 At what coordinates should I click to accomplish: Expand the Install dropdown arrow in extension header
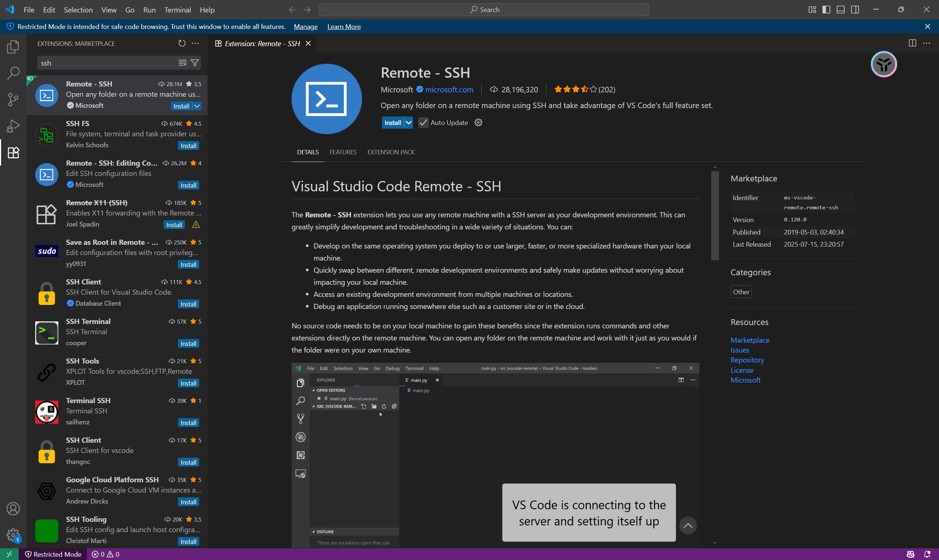[409, 123]
